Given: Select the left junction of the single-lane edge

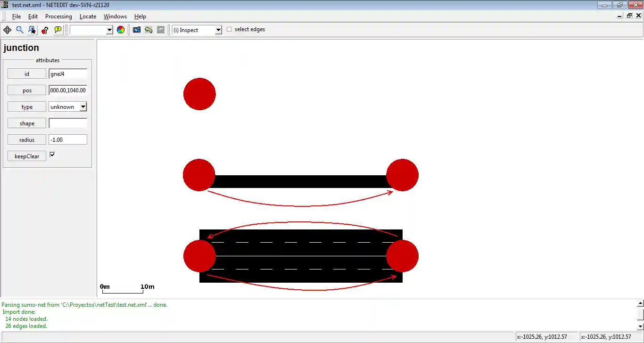Looking at the screenshot, I should [199, 175].
